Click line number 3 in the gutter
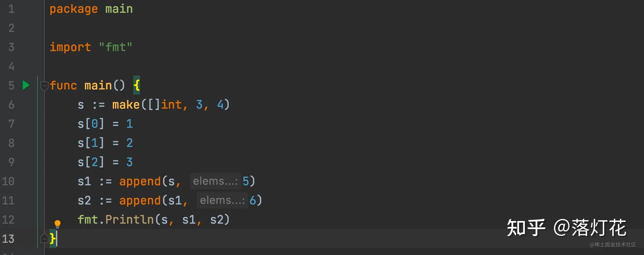Image resolution: width=644 pixels, height=255 pixels. click(x=11, y=47)
